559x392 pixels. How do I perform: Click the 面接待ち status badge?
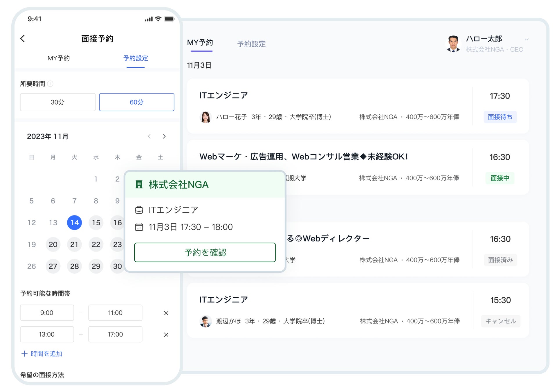click(500, 117)
